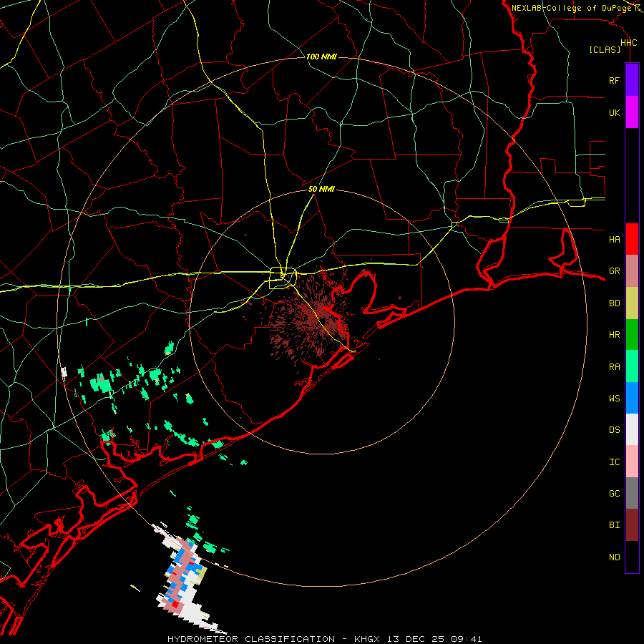The image size is (644, 644).
Task: Click the BD legend label
Action: tap(614, 303)
